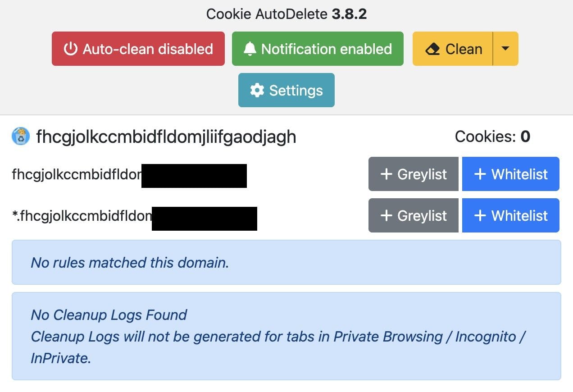Click the No rules matched this domain notice
573x392 pixels.
pyautogui.click(x=286, y=262)
